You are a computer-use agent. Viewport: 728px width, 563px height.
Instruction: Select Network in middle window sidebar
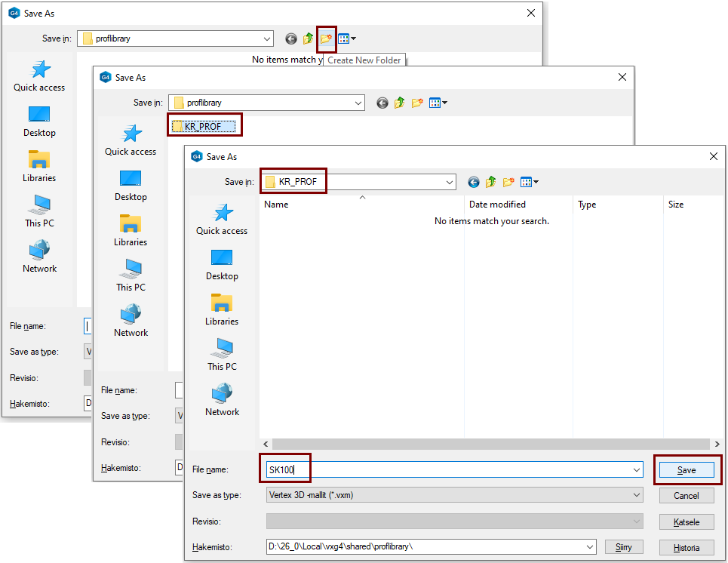(131, 321)
